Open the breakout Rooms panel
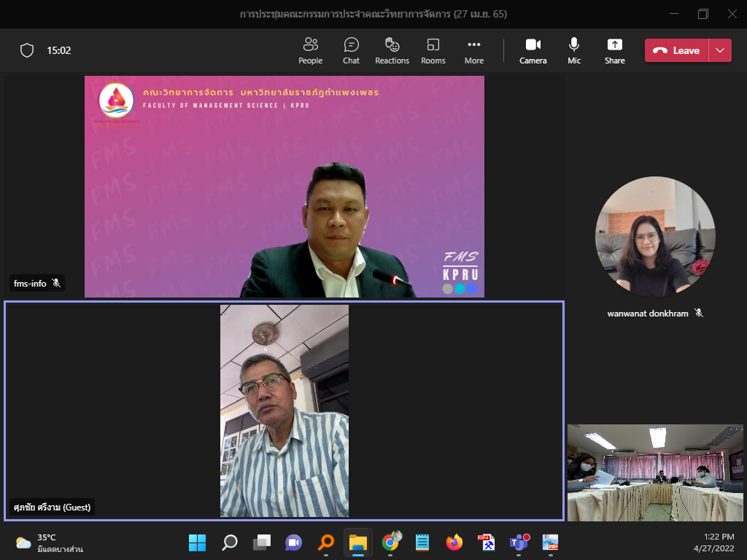 coord(433,50)
